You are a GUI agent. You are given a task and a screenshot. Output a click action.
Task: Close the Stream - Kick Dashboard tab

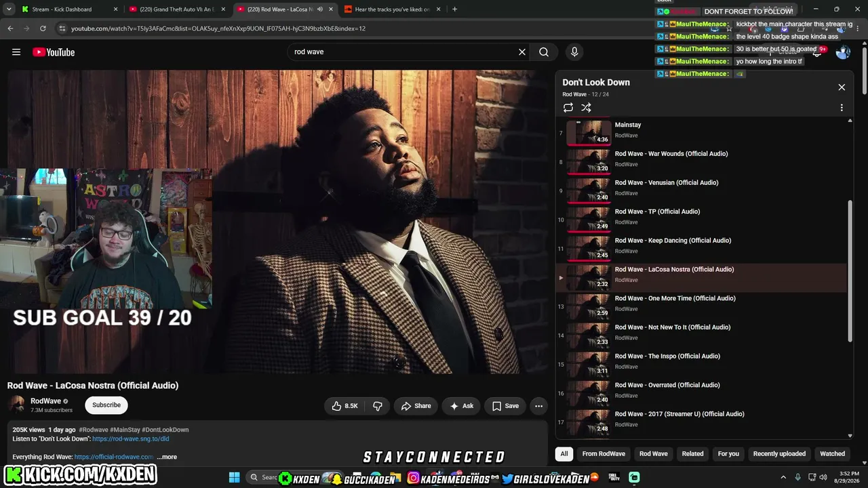click(115, 9)
